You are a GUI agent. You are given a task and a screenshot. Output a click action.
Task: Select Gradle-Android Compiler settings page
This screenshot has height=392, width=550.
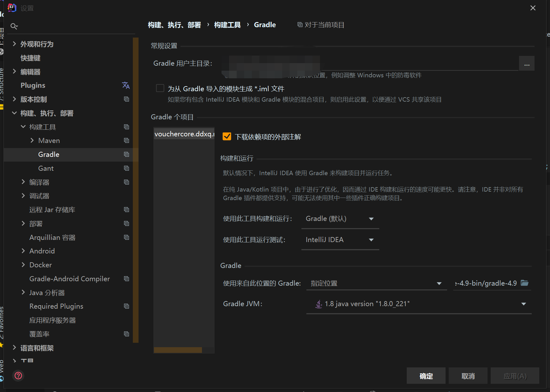(x=69, y=279)
